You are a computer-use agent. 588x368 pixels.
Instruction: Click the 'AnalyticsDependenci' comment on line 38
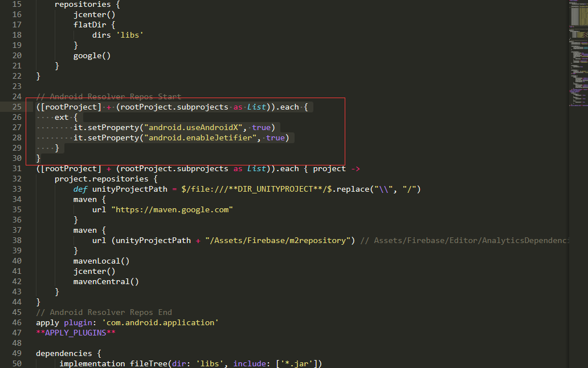464,240
